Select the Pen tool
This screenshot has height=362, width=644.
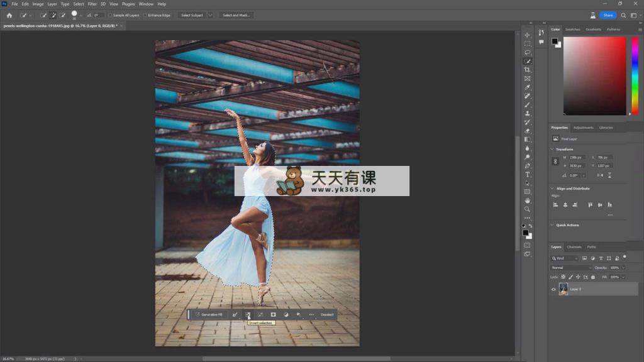pos(528,166)
